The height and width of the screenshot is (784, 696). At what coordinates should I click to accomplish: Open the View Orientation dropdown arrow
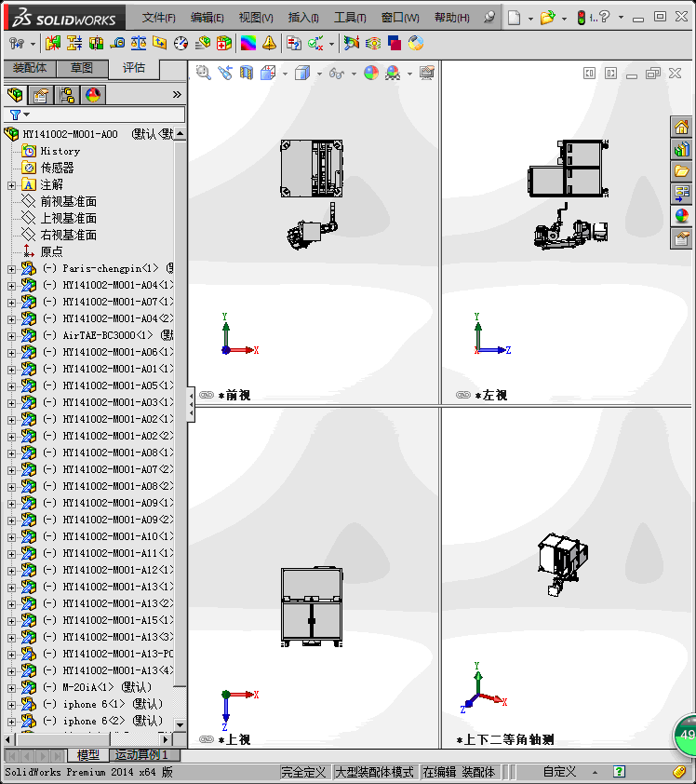click(286, 74)
